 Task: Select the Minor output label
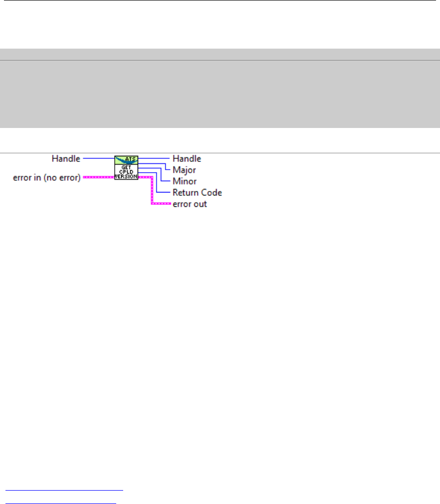[184, 181]
